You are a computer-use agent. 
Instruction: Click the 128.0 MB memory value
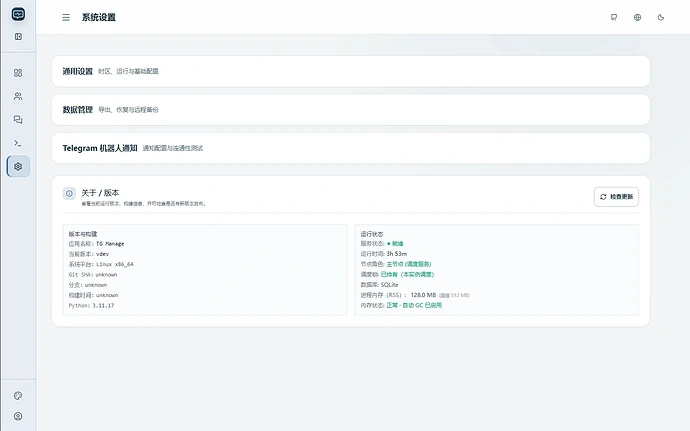click(423, 295)
